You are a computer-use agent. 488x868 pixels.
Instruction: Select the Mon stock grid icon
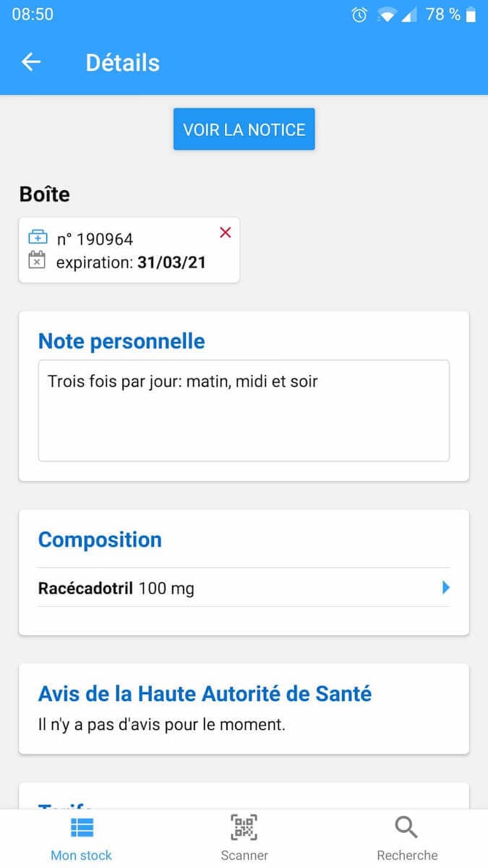pos(81,827)
